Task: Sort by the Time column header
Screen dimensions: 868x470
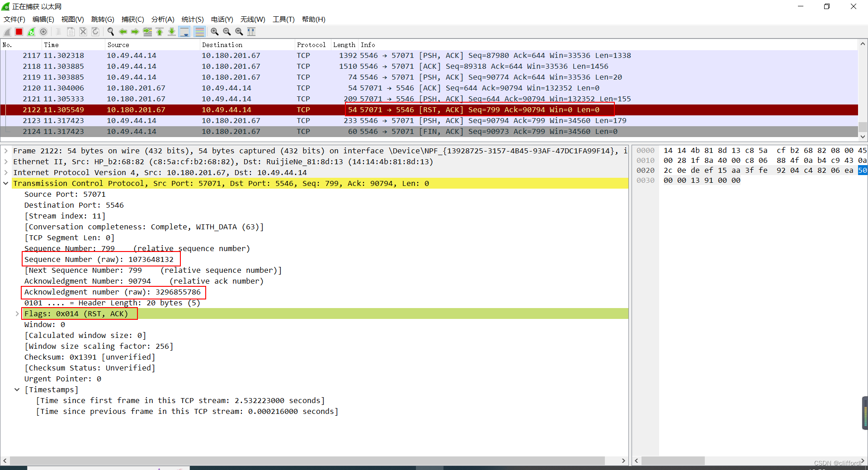Action: [x=73, y=45]
